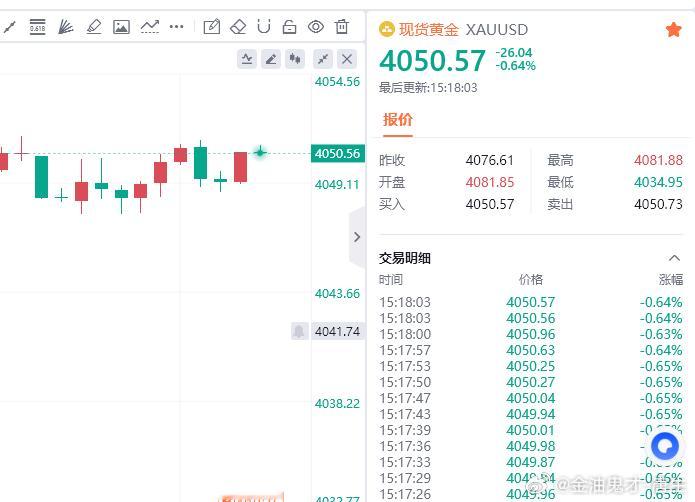Click the large quote price 4050.57
The width and height of the screenshot is (695, 502).
point(432,61)
